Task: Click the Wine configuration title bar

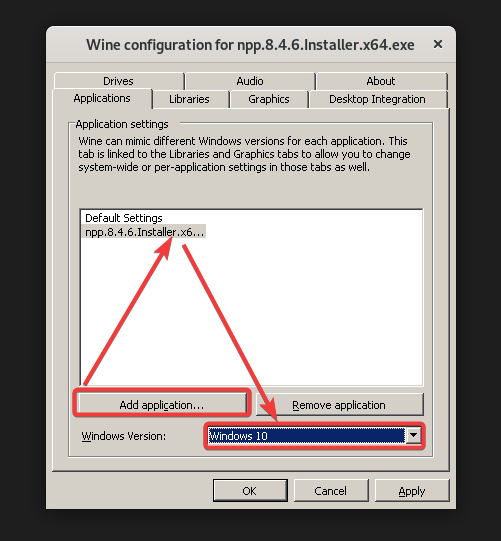Action: (250, 45)
